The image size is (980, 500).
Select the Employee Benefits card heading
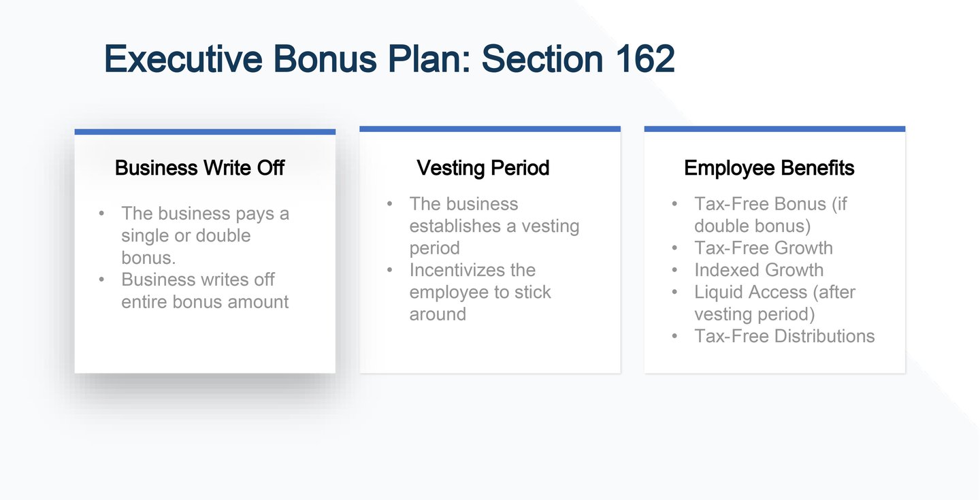click(x=769, y=168)
